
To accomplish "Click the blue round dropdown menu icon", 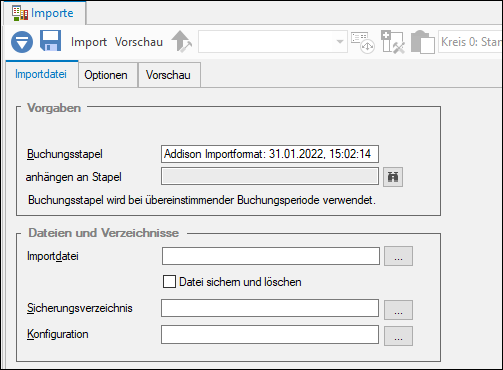I will [x=22, y=42].
